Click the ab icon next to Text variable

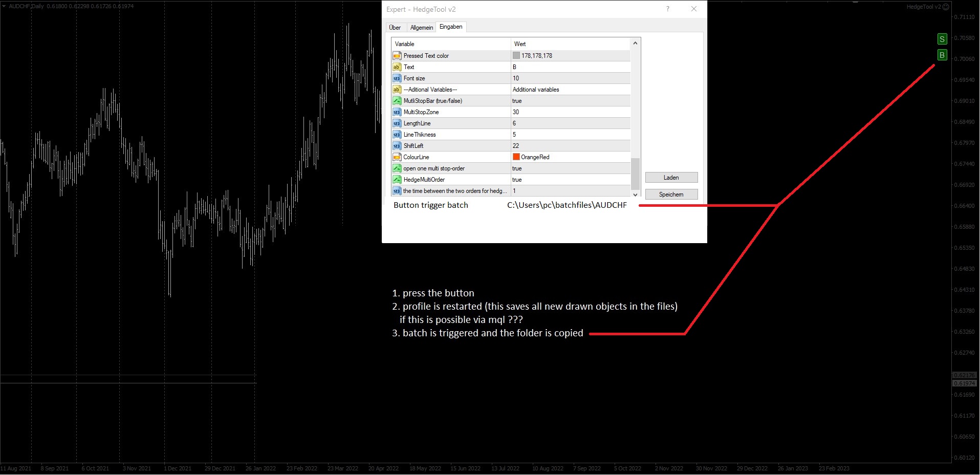(x=397, y=67)
